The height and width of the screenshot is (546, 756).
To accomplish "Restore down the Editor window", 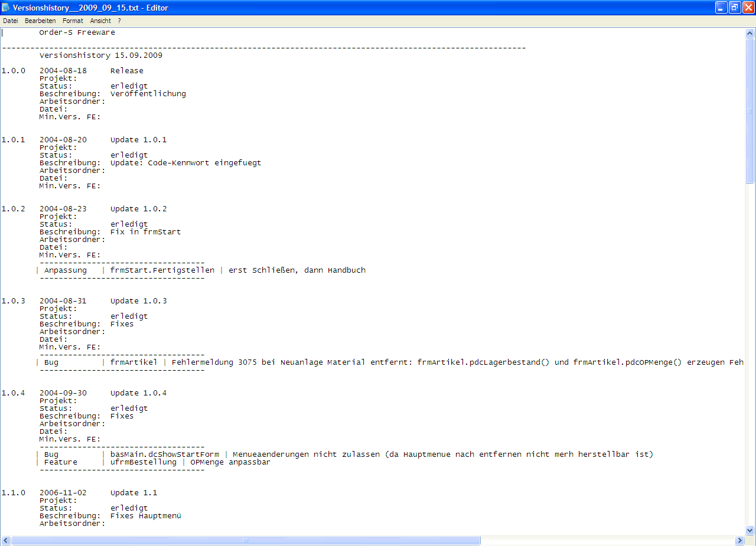I will tap(735, 8).
